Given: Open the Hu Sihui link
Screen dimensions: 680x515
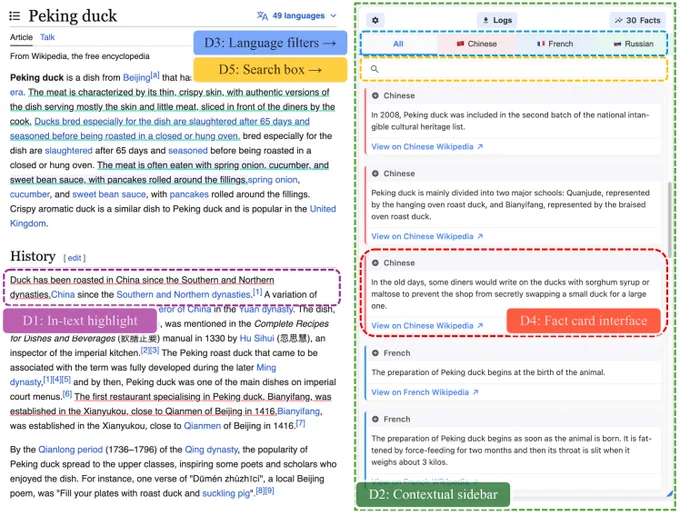Looking at the screenshot, I should click(257, 338).
